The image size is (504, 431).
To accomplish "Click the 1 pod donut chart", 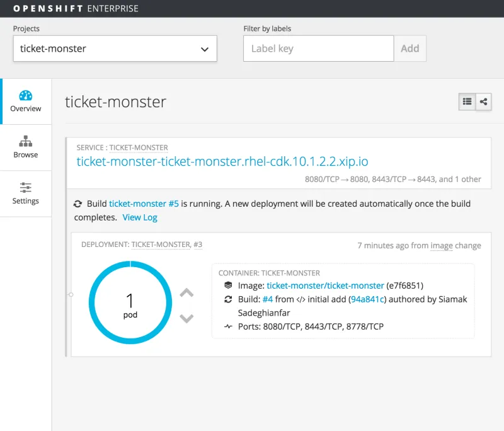I will point(130,302).
